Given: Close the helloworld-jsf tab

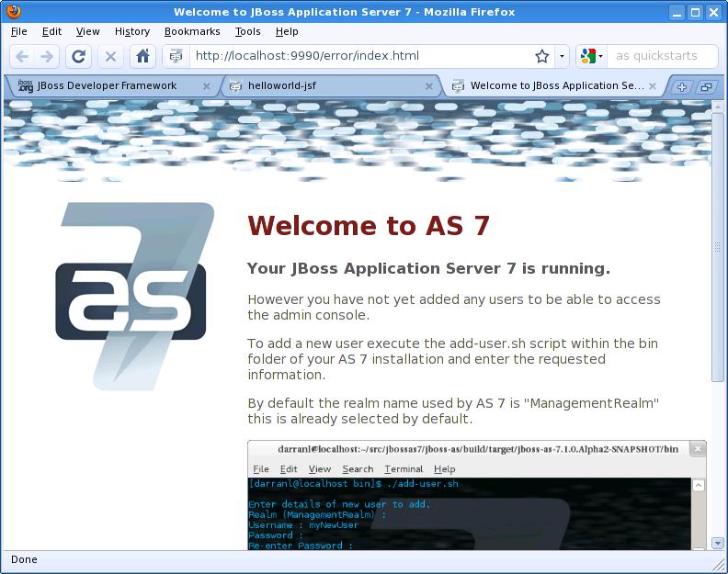Looking at the screenshot, I should click(429, 86).
